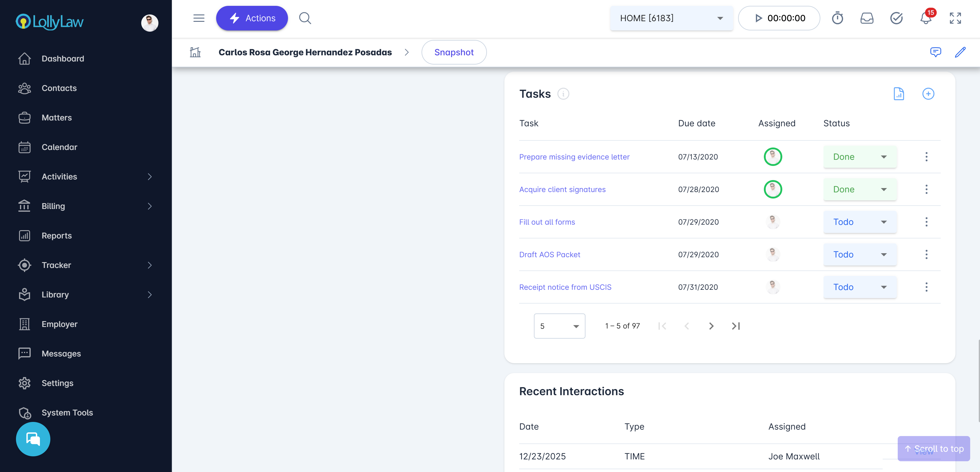Change rows-per-page dropdown showing 5

tap(559, 326)
